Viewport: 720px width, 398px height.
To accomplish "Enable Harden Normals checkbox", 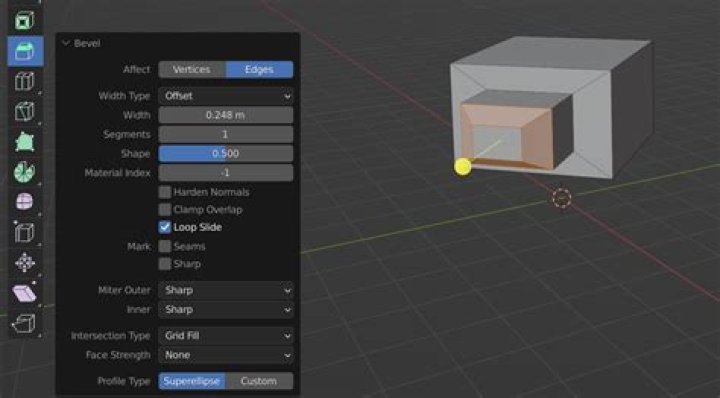I will coord(165,192).
